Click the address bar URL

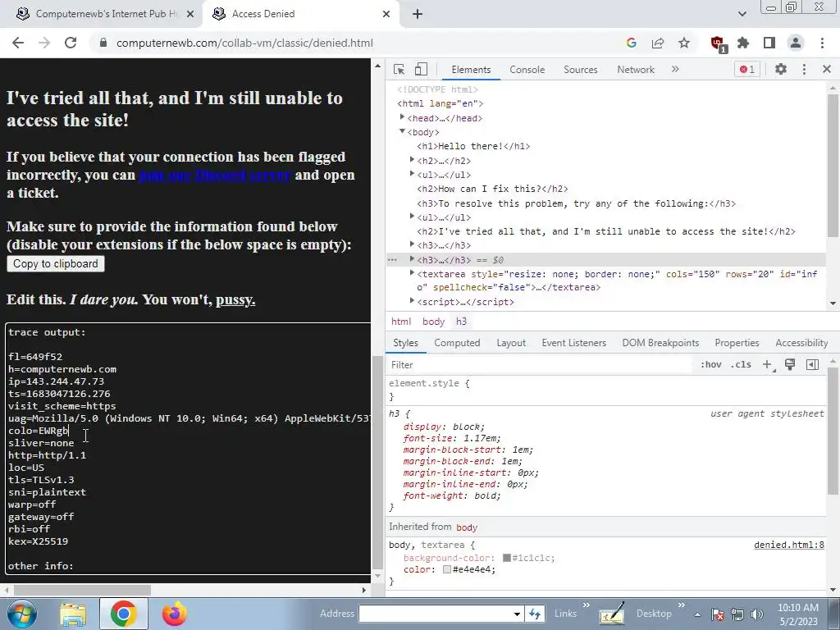(x=244, y=43)
